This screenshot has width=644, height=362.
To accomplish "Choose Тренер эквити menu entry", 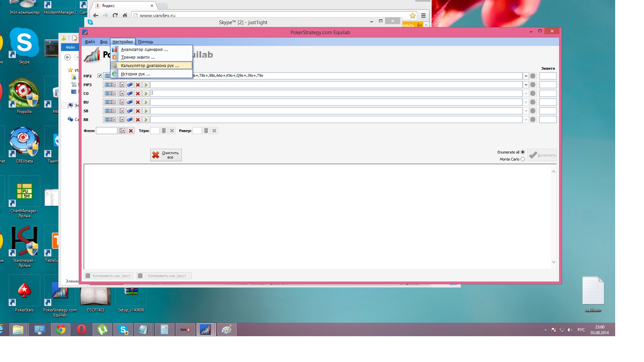I will [x=138, y=57].
